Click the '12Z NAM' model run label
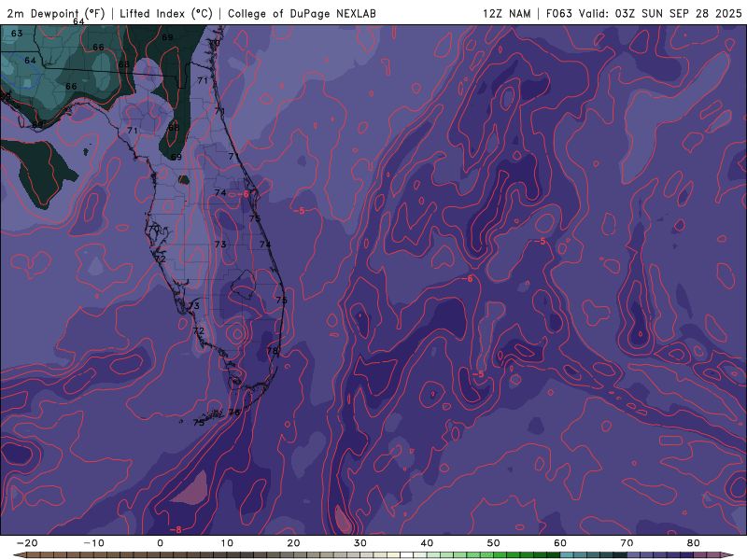Screen dimensions: 747x560 tap(506, 13)
